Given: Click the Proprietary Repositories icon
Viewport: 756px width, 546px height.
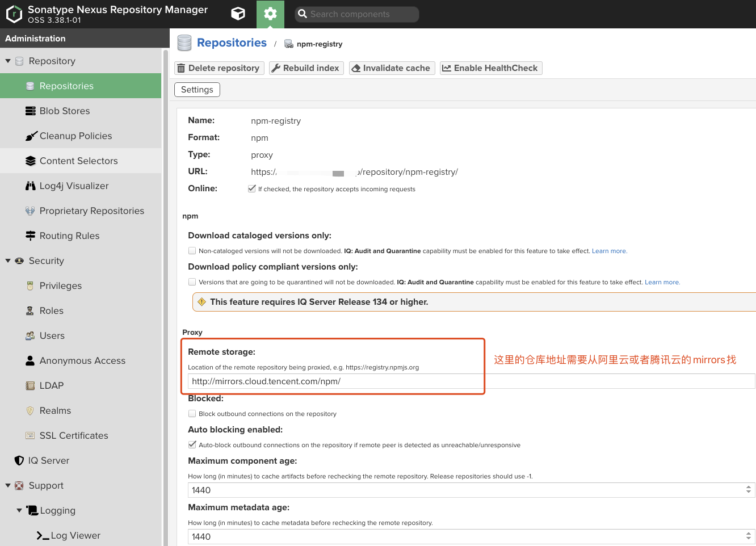Looking at the screenshot, I should tap(31, 211).
